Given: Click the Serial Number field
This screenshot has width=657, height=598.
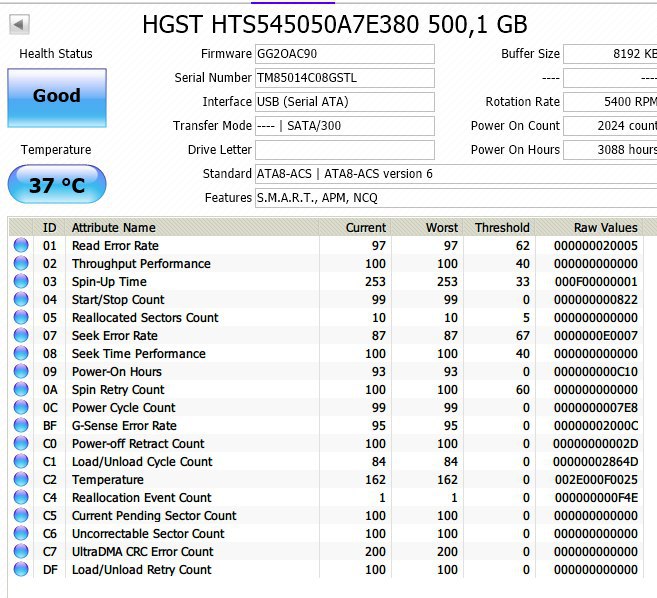Looking at the screenshot, I should 344,78.
